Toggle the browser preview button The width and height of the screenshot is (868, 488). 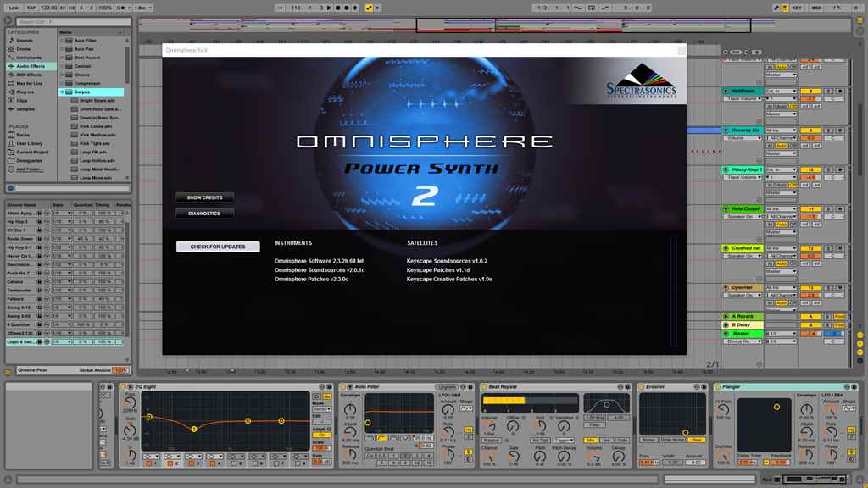[x=10, y=188]
